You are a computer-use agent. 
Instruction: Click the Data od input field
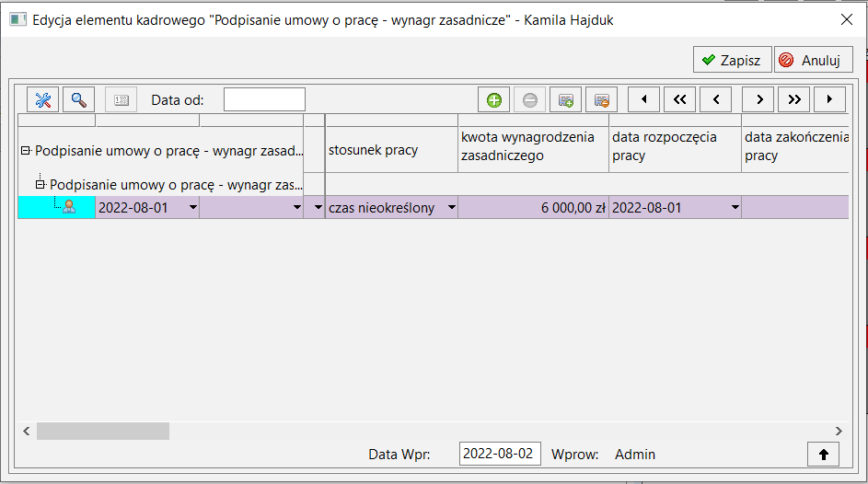tap(264, 99)
